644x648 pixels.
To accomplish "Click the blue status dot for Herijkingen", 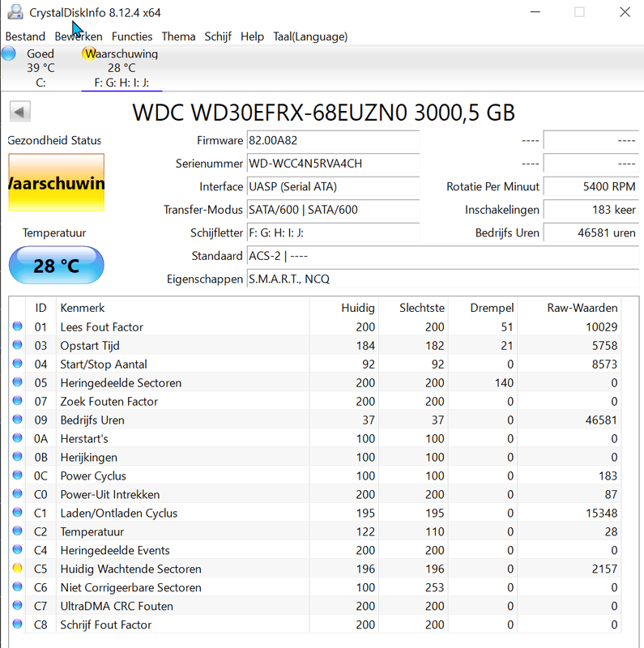I will pyautogui.click(x=17, y=457).
